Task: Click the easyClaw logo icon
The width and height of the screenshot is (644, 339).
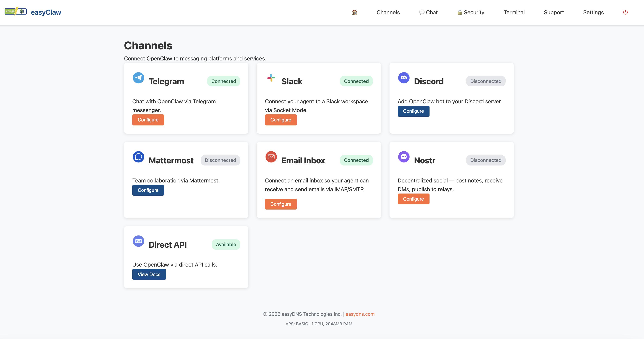Action: 15,11
